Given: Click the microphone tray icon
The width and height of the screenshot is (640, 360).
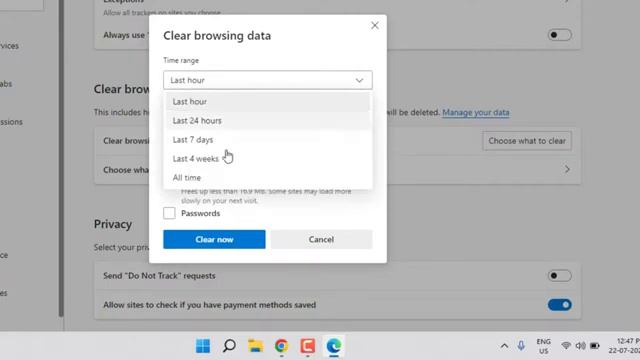Looking at the screenshot, I should point(521,346).
